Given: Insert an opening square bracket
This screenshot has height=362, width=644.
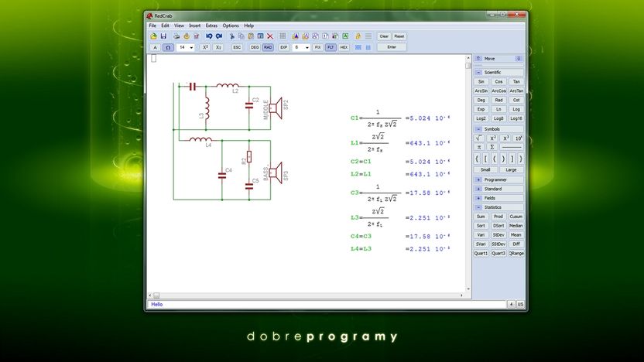Looking at the screenshot, I should (485, 158).
